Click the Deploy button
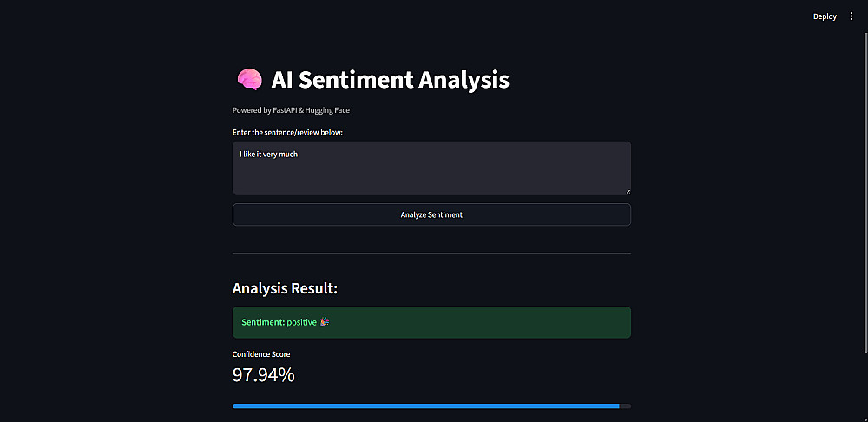The width and height of the screenshot is (868, 422). [825, 16]
